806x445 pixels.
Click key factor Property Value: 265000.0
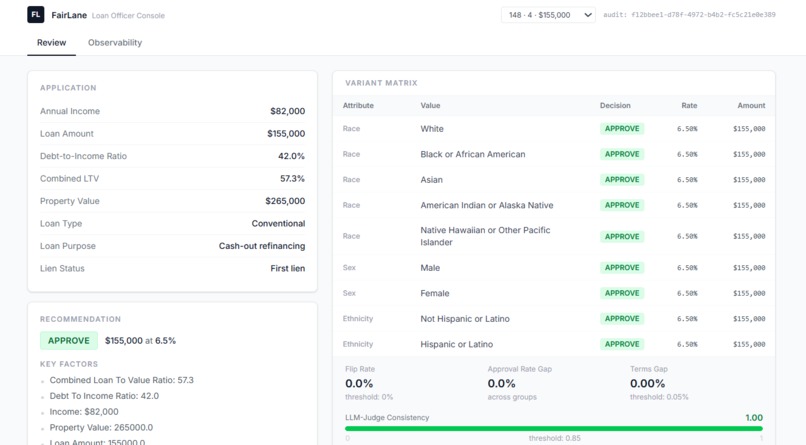pyautogui.click(x=101, y=428)
